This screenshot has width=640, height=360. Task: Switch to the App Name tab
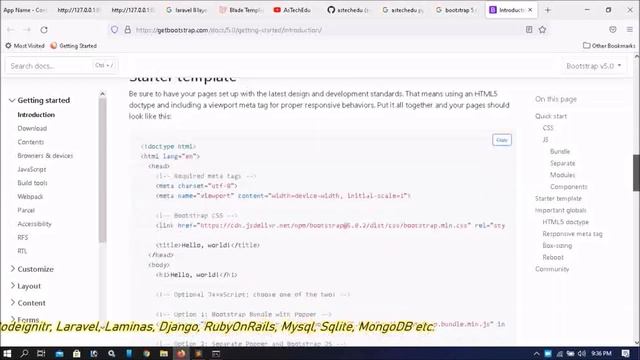[26, 10]
